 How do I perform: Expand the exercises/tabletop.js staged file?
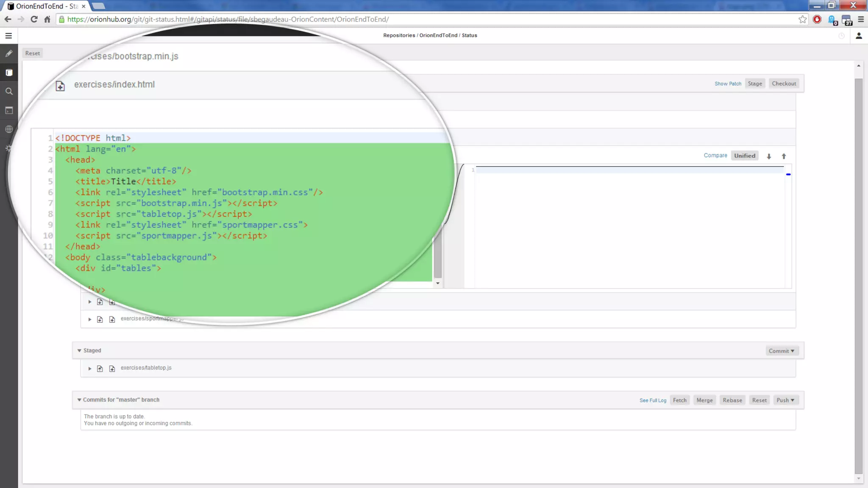click(x=90, y=369)
